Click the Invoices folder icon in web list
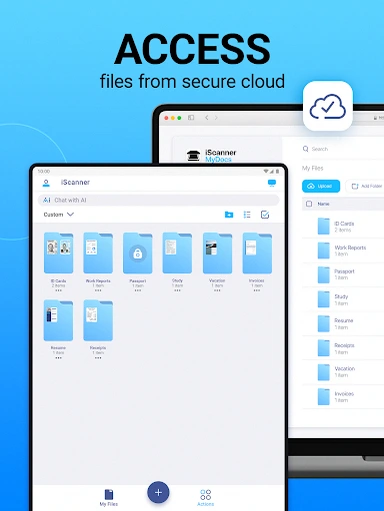This screenshot has height=511, width=384. 323,397
